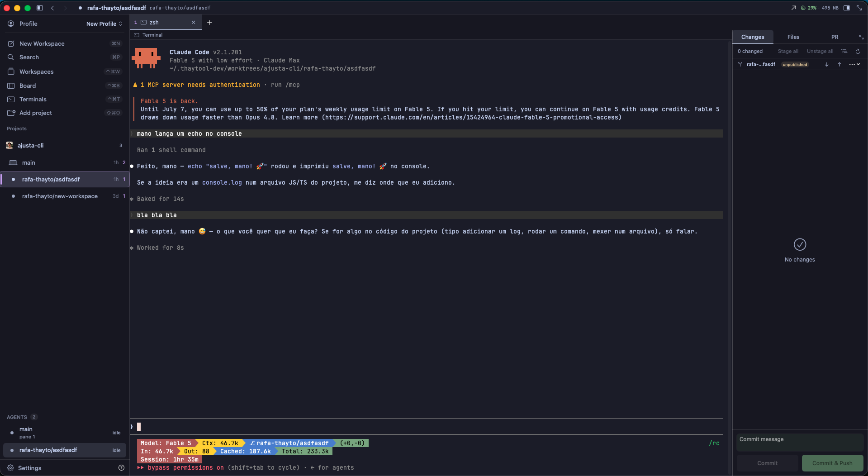Open the Terminals view

click(65, 99)
